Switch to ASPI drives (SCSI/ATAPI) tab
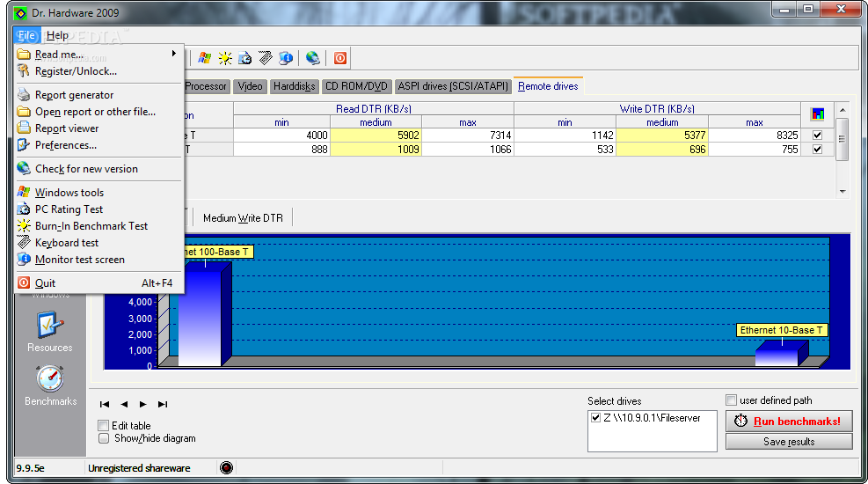Viewport: 868px width, 484px height. click(453, 86)
